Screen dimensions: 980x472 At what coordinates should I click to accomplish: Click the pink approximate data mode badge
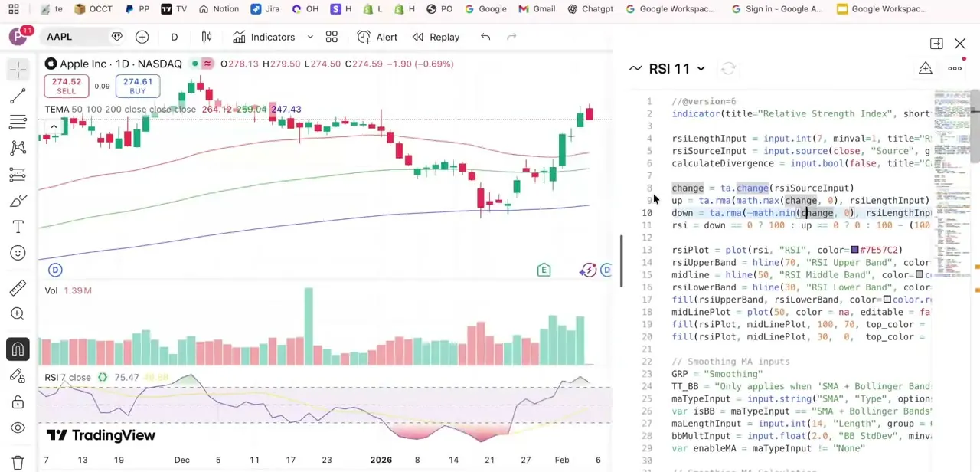point(207,64)
